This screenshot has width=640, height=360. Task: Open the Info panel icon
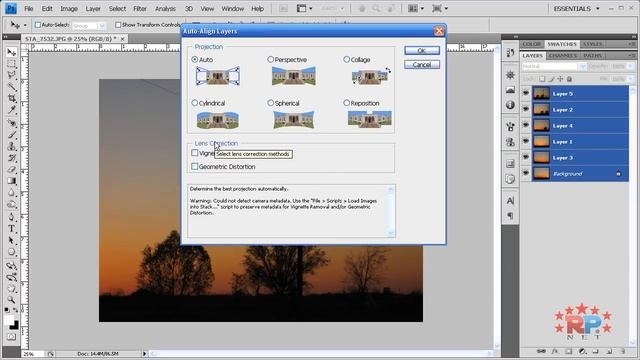pos(510,105)
